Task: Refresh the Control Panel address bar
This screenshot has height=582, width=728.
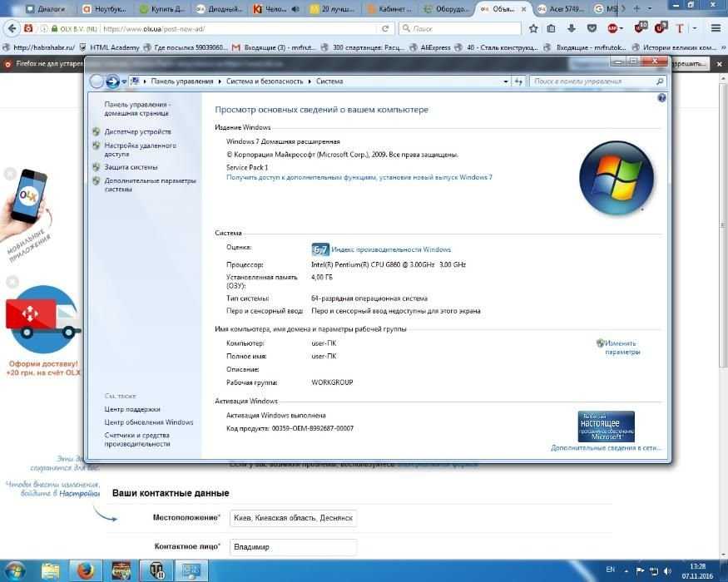Action: pos(518,81)
